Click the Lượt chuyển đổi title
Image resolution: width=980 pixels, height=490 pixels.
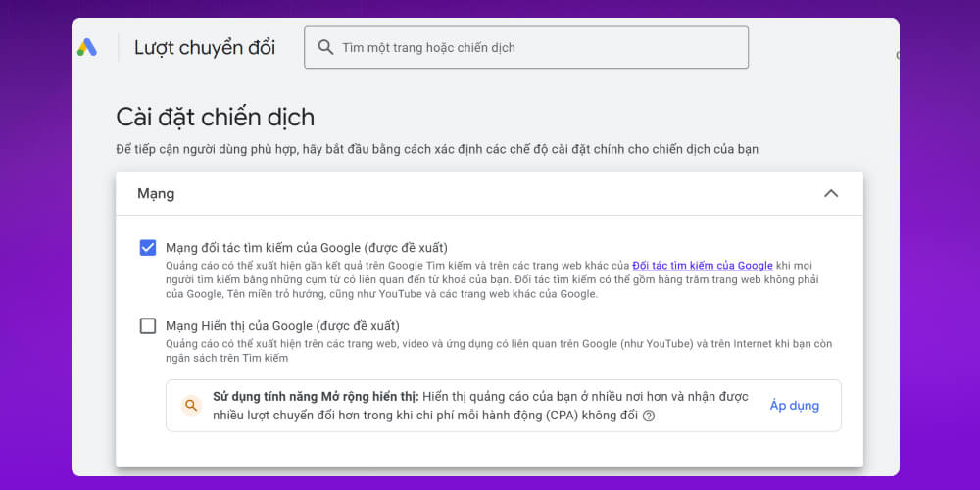point(205,47)
